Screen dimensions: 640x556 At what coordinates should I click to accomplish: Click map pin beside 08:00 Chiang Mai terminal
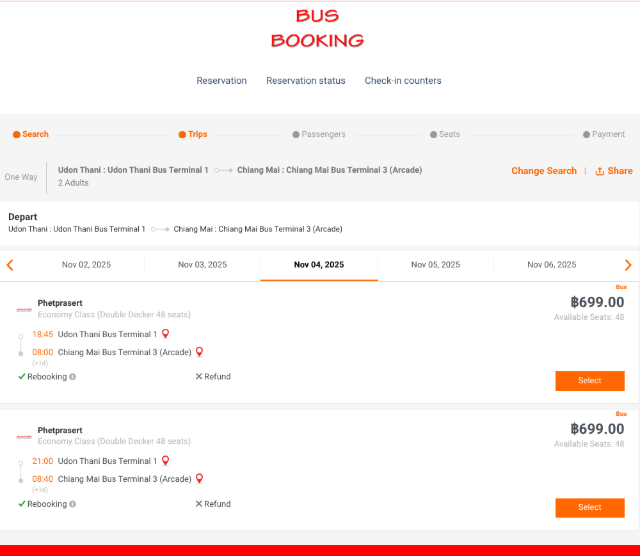point(199,352)
